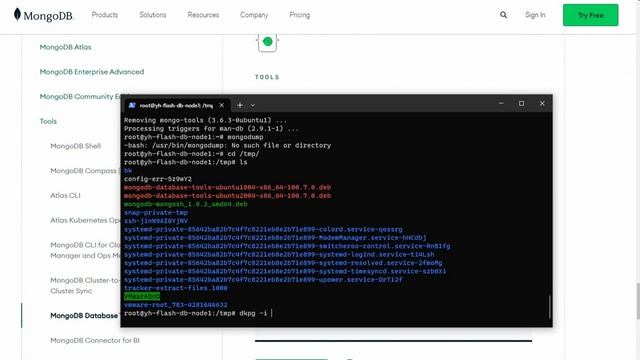Minimize the terminal window

coord(501,104)
